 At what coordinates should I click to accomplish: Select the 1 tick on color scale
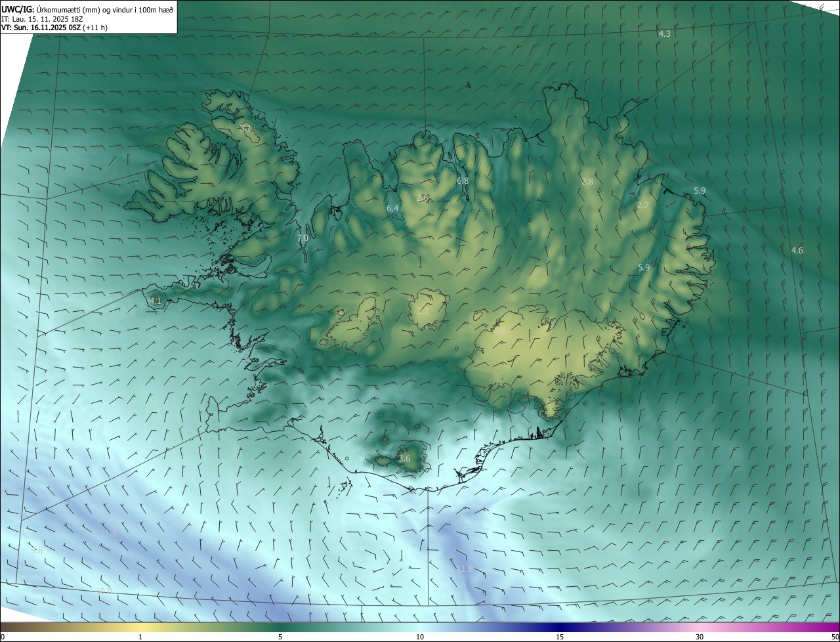pyautogui.click(x=140, y=637)
